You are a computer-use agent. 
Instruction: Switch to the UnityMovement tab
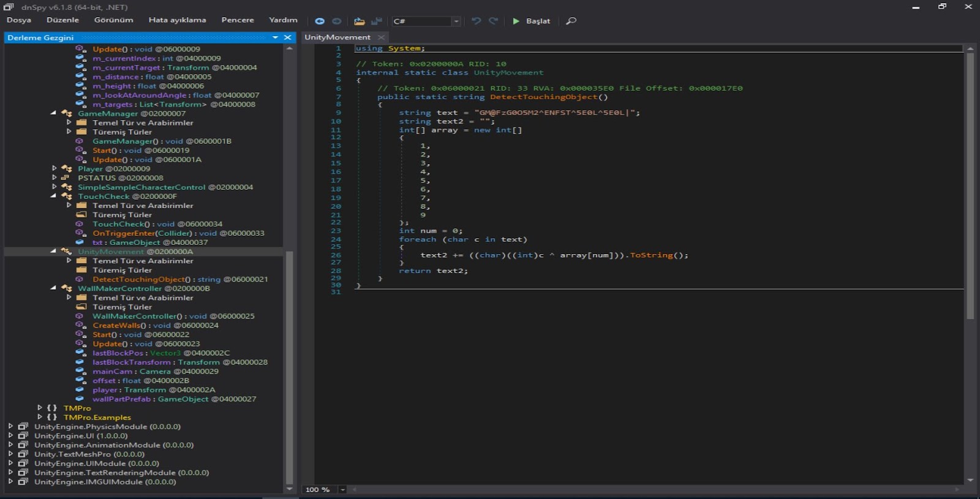pyautogui.click(x=337, y=37)
